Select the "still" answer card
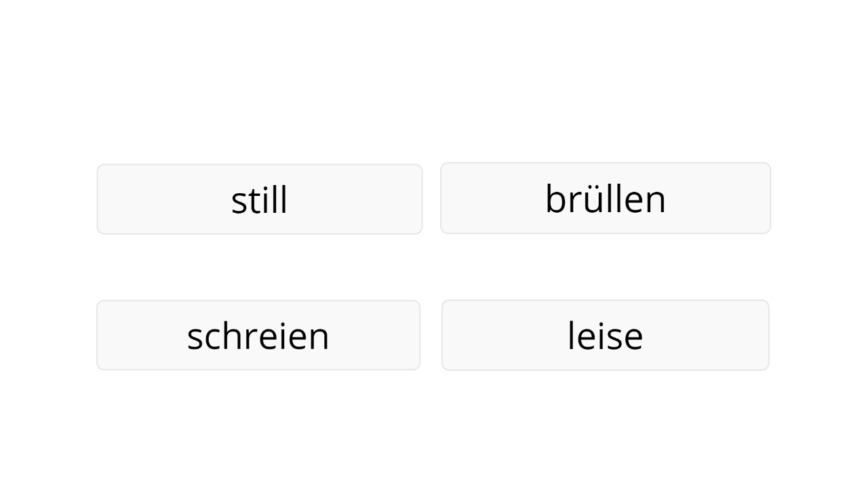This screenshot has height=488, width=868. 260,199
